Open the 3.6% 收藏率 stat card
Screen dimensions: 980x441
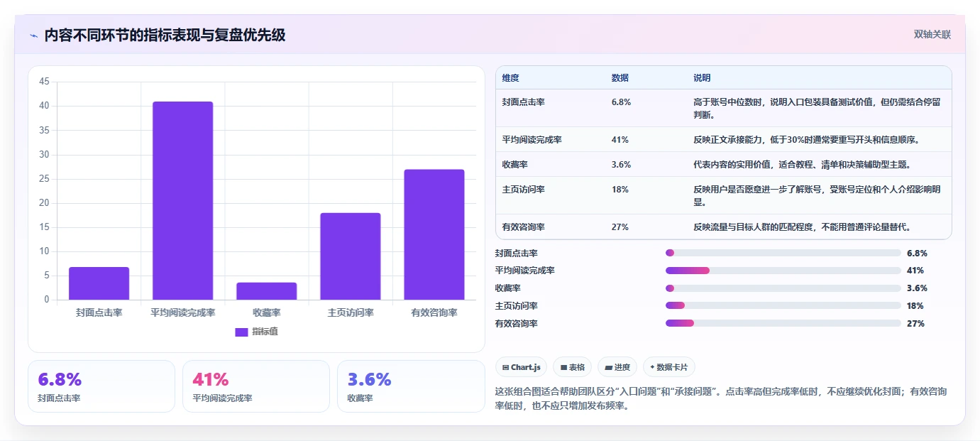coord(411,386)
